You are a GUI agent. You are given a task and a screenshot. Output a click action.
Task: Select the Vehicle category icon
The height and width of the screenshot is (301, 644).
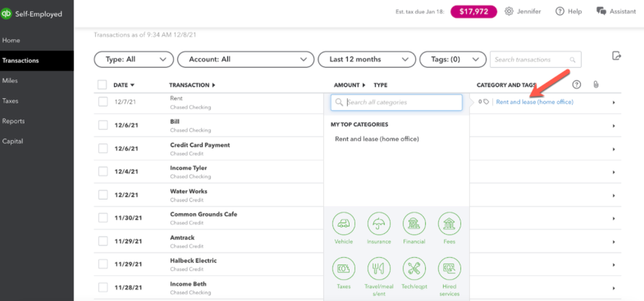343,224
